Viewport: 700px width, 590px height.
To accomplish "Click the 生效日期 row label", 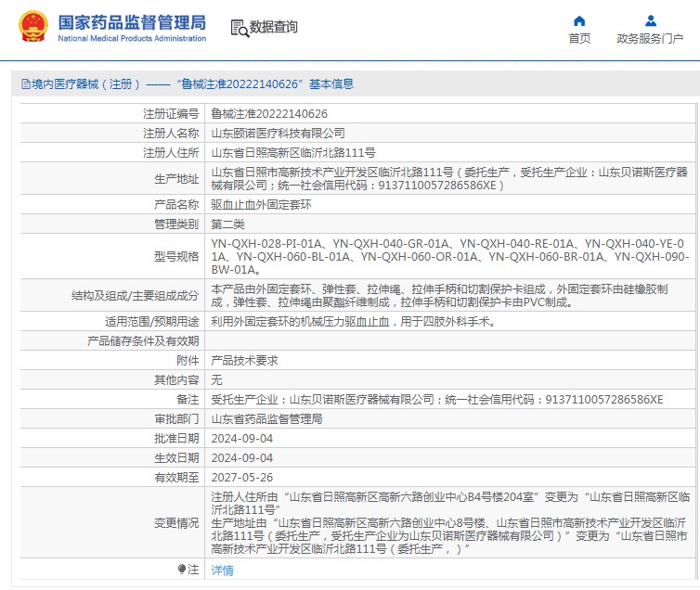I will (176, 458).
